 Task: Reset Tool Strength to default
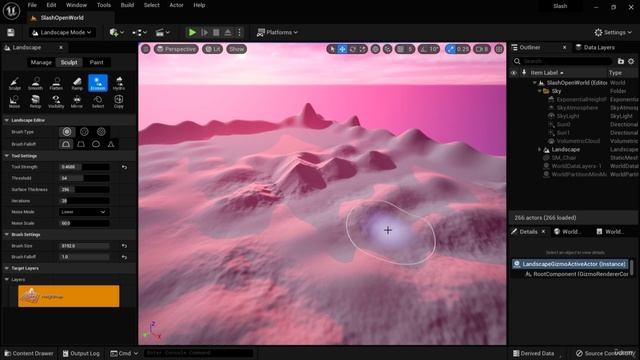(x=124, y=167)
